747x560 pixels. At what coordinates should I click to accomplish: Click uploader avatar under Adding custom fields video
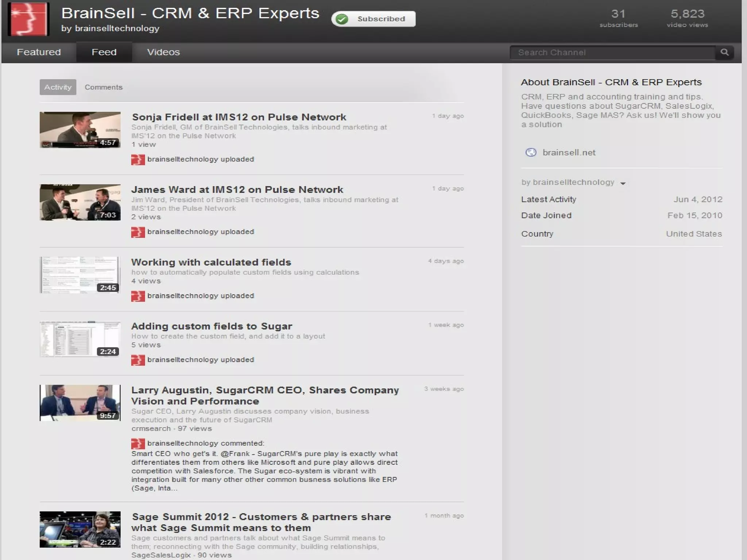pyautogui.click(x=138, y=360)
